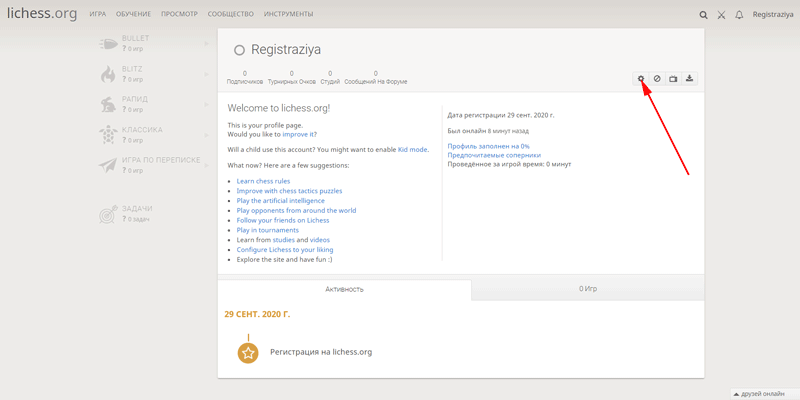Open Play opponents from around the world
800x400 pixels.
[296, 210]
